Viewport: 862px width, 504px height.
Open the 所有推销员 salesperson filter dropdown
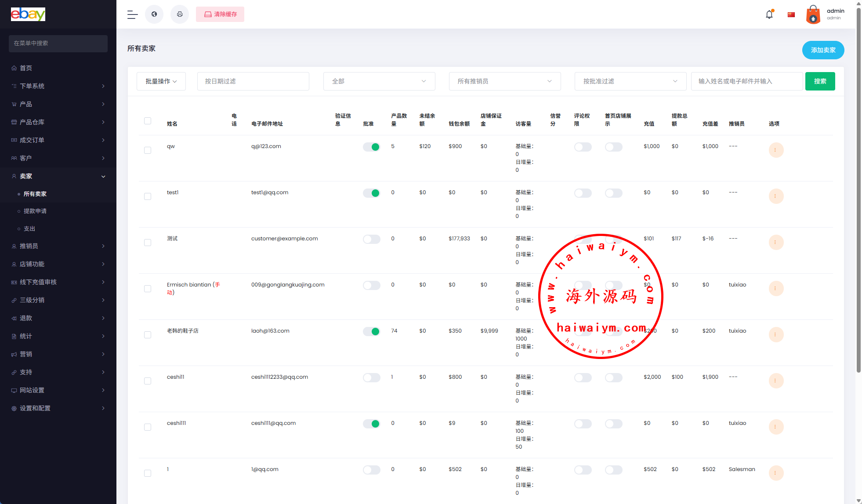click(x=504, y=81)
